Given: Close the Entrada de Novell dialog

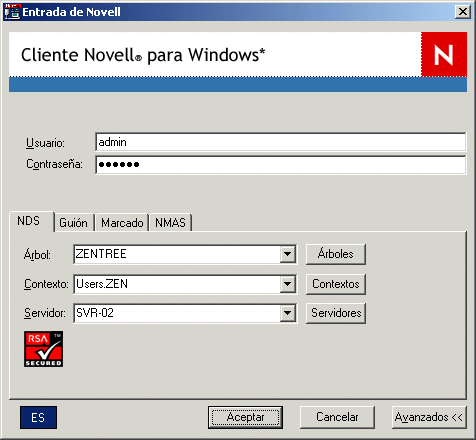Looking at the screenshot, I should click(x=463, y=12).
